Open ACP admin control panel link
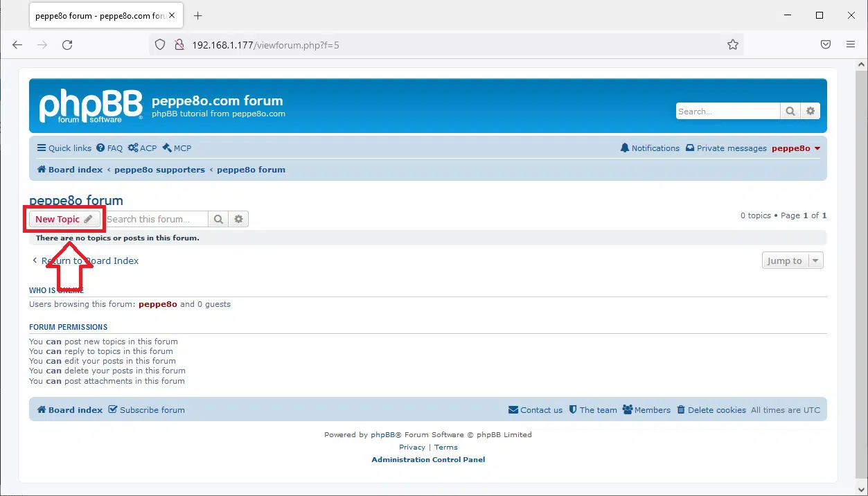The image size is (868, 496). pos(142,148)
